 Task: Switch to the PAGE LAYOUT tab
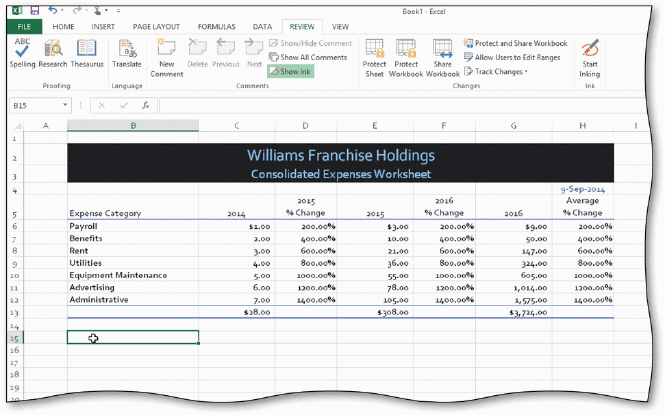click(156, 27)
